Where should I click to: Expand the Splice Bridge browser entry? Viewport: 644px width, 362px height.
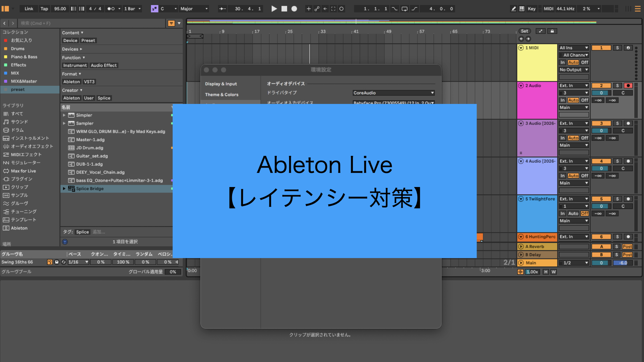click(x=64, y=188)
